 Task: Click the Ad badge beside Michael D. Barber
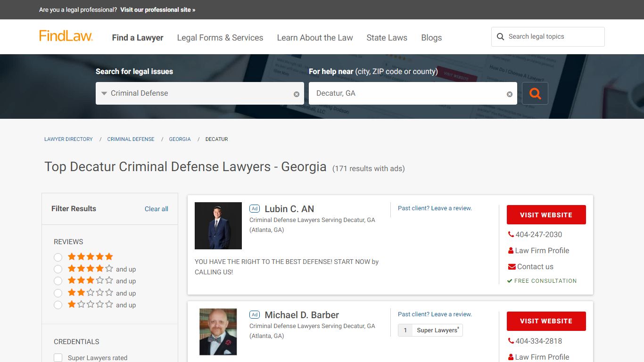click(x=255, y=315)
